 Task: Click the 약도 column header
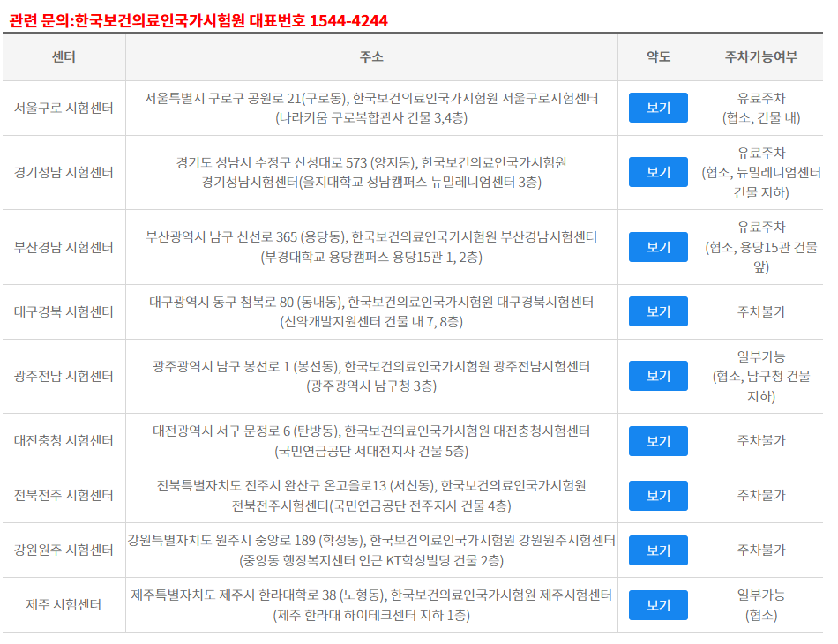pos(658,56)
